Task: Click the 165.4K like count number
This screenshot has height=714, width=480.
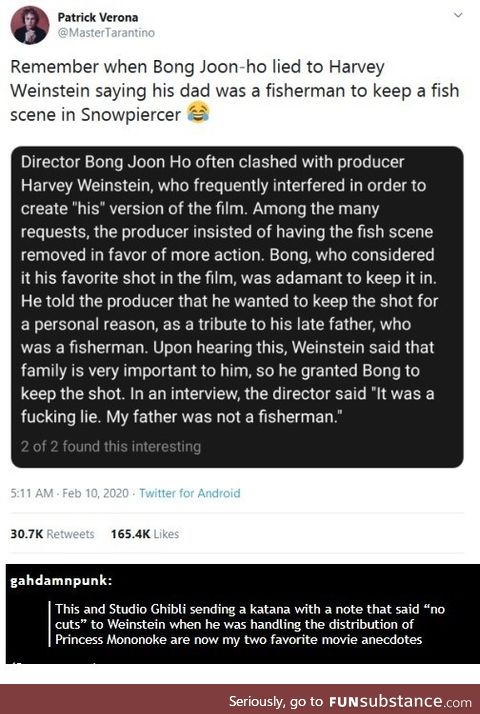Action: 130,534
